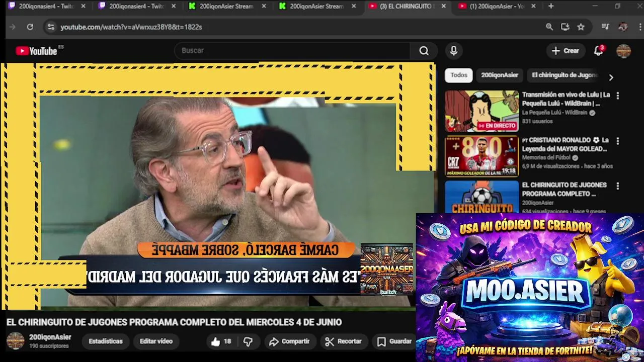Viewport: 644px width, 362px height.
Task: Open the YouTube account avatar menu
Action: tap(623, 51)
